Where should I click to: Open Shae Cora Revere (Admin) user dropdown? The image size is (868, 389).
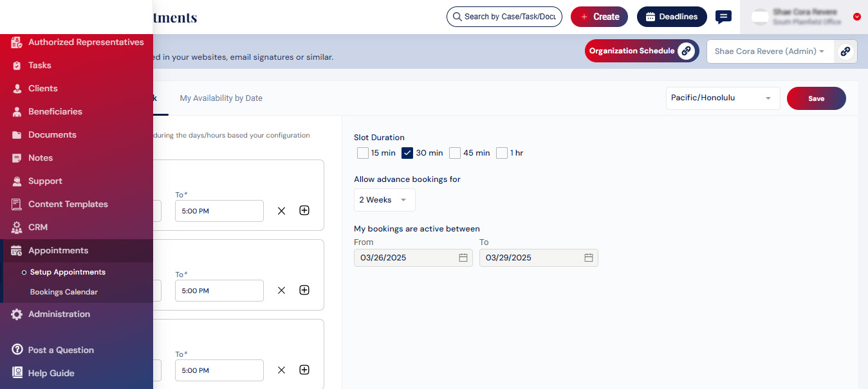[x=770, y=51]
